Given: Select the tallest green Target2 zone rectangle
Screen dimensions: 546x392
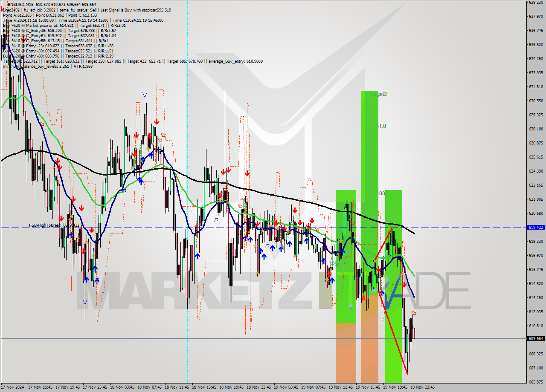Looking at the screenshot, I should 369,193.
